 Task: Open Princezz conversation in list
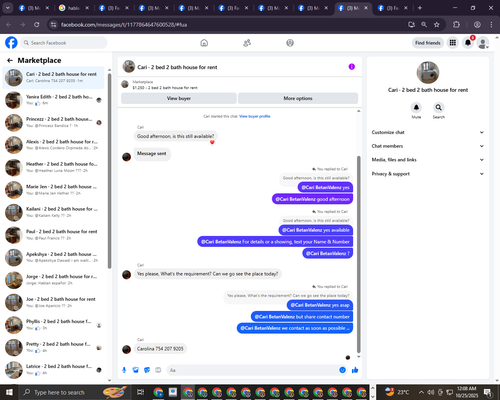(54, 122)
